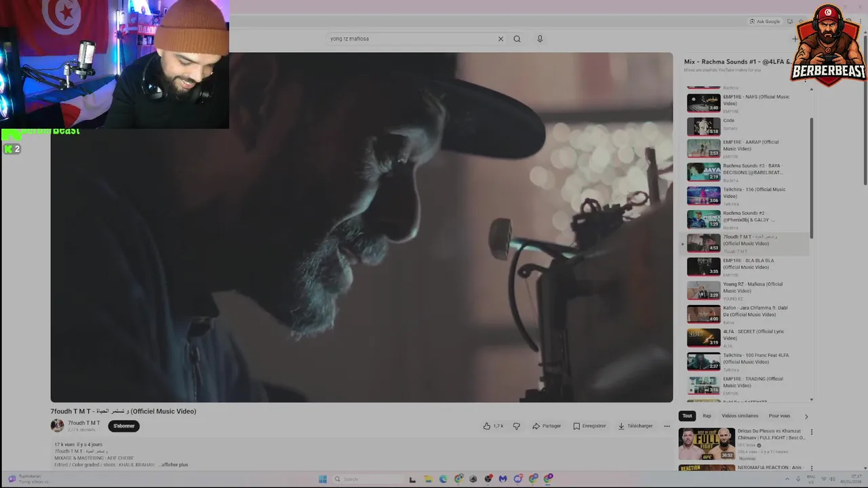
Task: Play Kafon - Jara Chfamma from playlist
Action: point(747,314)
